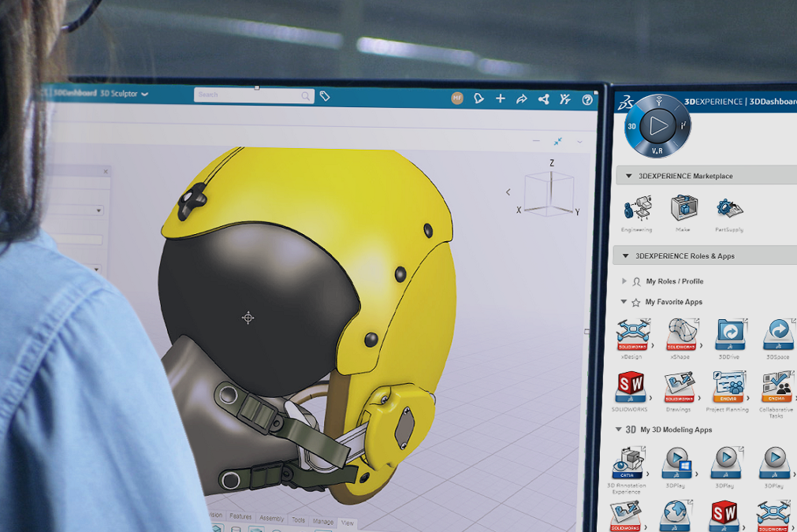Switch to the Assembly tab
Viewport: 797px width, 532px height.
click(271, 519)
